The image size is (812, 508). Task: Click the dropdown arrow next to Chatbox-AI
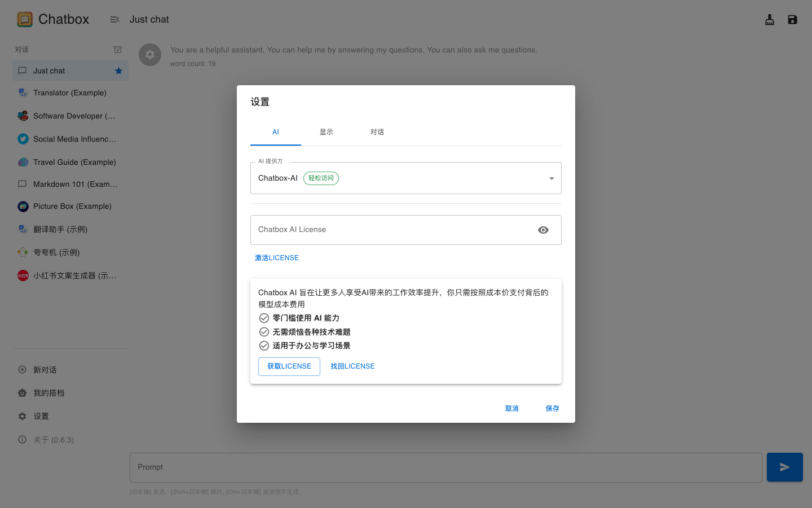[x=551, y=178]
